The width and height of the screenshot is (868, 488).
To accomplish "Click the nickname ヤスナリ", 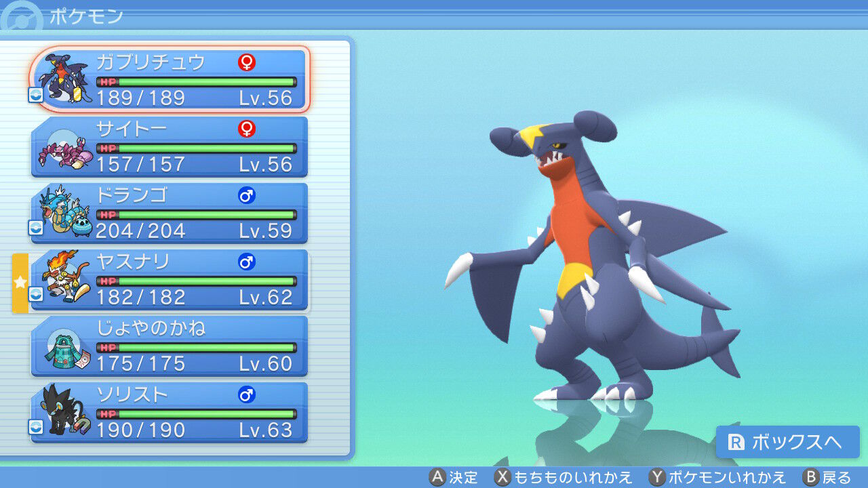I will [x=132, y=262].
